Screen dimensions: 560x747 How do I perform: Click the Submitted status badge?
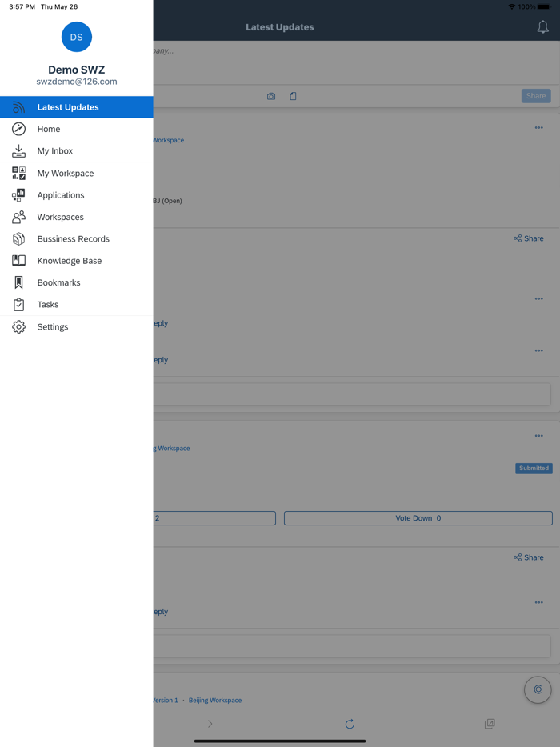(x=534, y=469)
